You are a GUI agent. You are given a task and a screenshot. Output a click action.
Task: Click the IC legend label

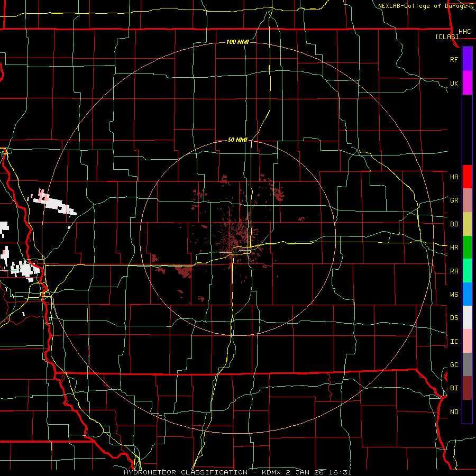454,342
